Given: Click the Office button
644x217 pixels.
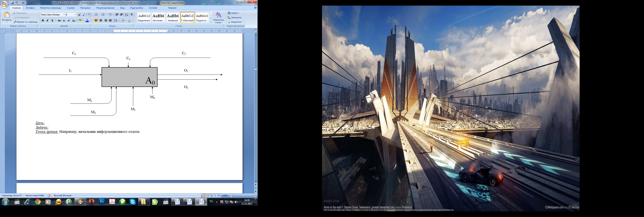Looking at the screenshot, I should [4, 4].
